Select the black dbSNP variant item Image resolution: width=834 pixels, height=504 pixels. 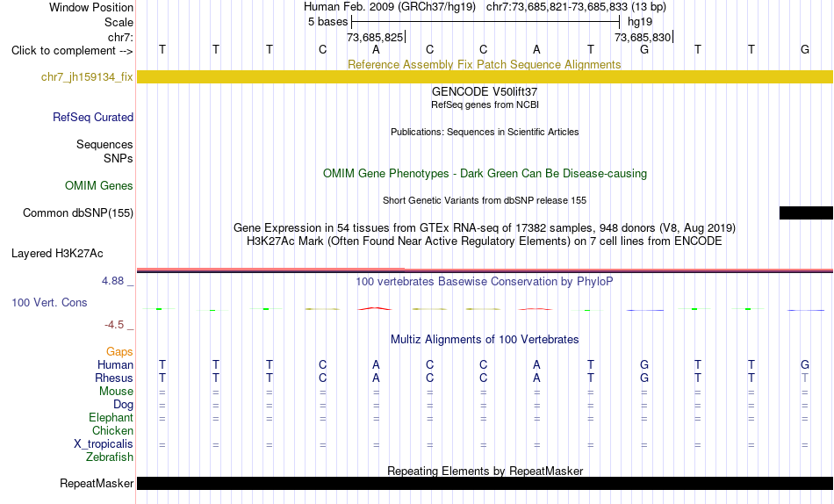click(806, 212)
